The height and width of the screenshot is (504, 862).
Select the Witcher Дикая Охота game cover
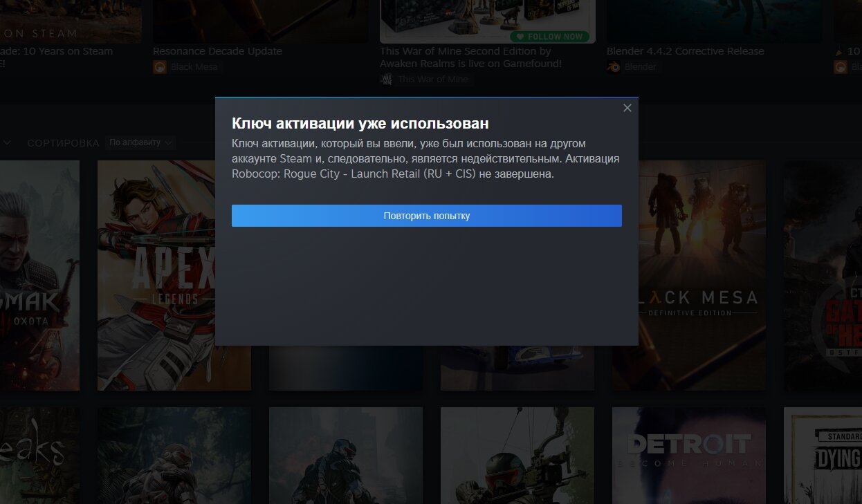39,275
